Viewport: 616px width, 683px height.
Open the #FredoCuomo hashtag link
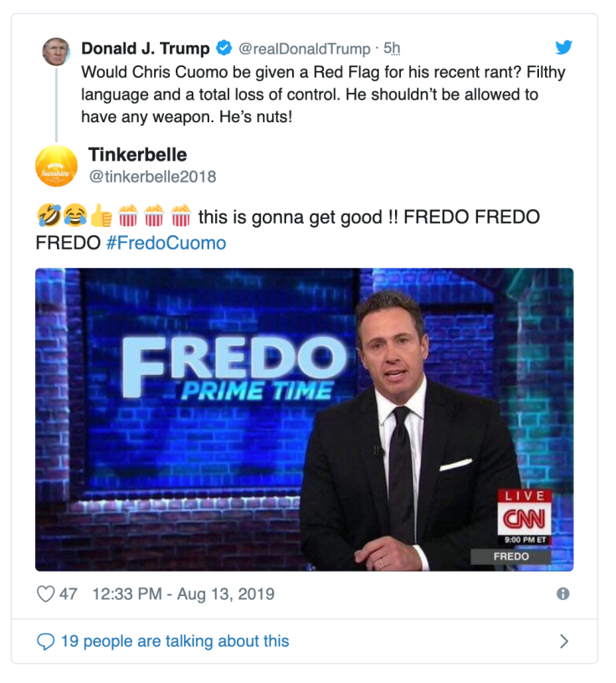[x=168, y=242]
